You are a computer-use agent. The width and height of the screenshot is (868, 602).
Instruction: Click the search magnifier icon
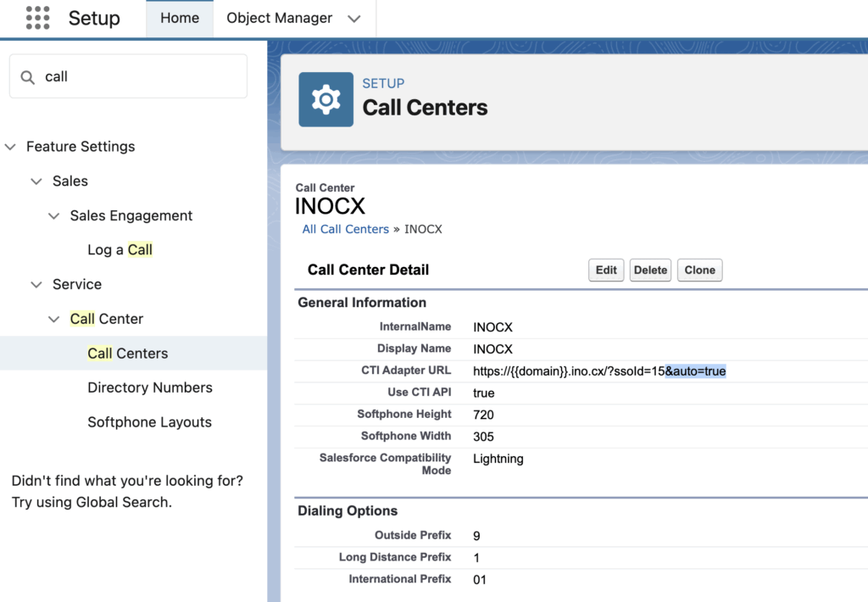(29, 77)
